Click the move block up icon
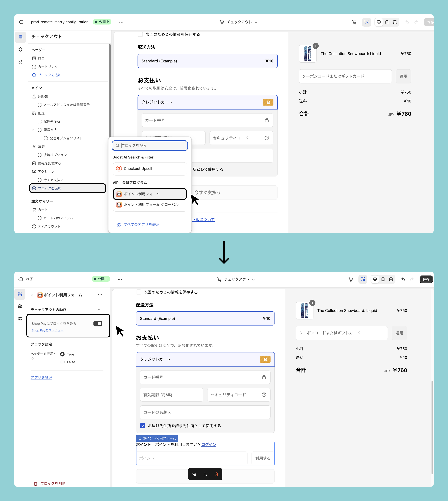 (x=194, y=474)
